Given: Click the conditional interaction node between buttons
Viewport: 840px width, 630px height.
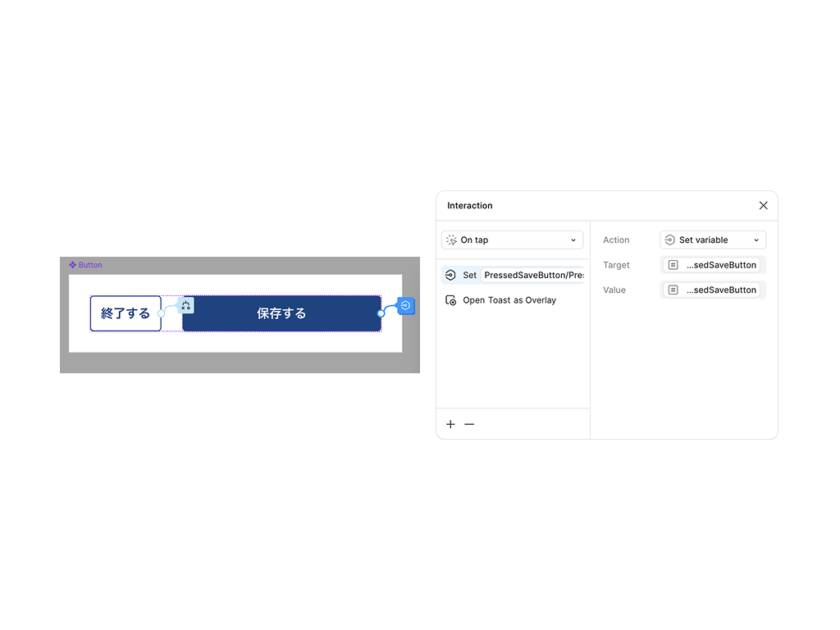Looking at the screenshot, I should click(185, 305).
